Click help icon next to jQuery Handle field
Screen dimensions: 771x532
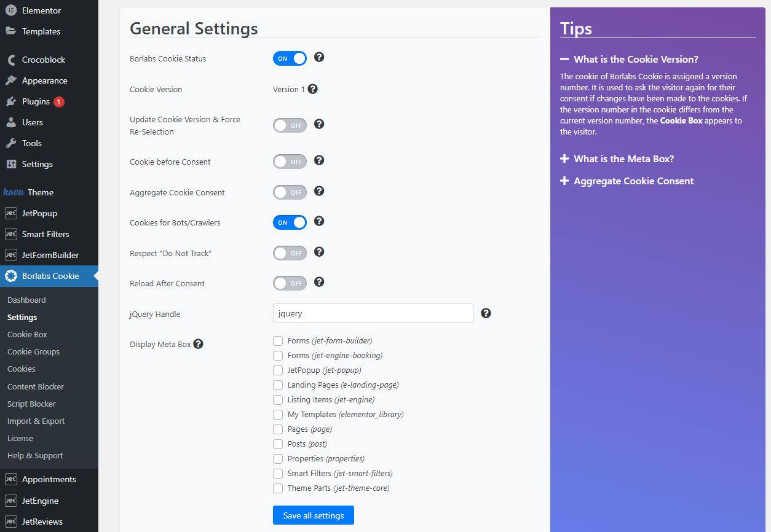pyautogui.click(x=486, y=313)
